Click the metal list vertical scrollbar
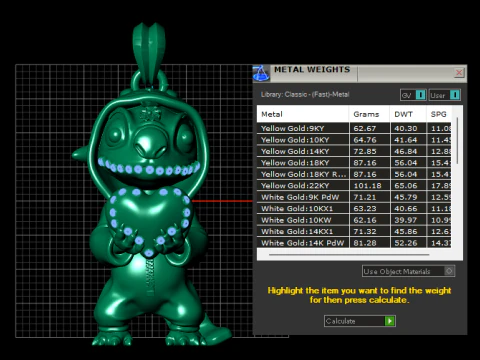This screenshot has width=480, height=360. point(457,140)
